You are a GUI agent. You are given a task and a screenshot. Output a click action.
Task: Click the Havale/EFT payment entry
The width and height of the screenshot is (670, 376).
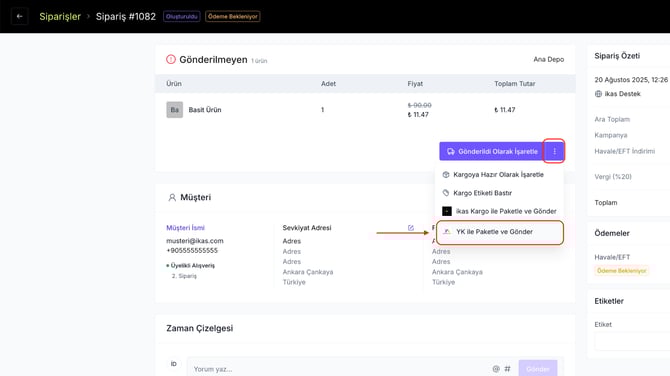[x=612, y=257]
